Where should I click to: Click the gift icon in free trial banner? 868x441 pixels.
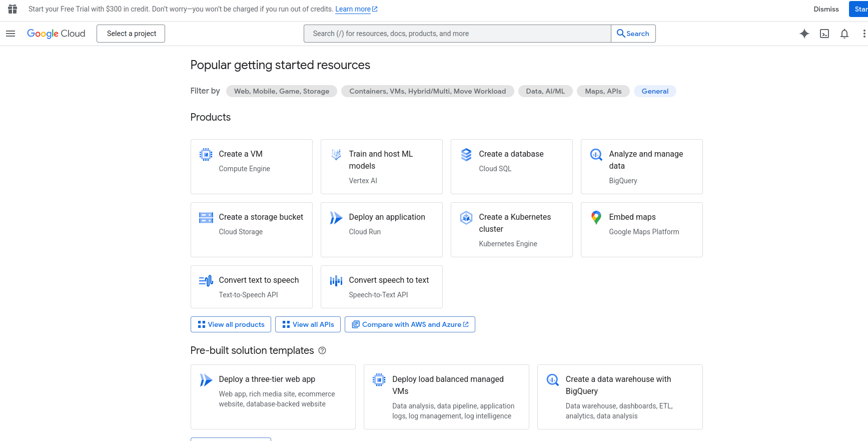[13, 9]
